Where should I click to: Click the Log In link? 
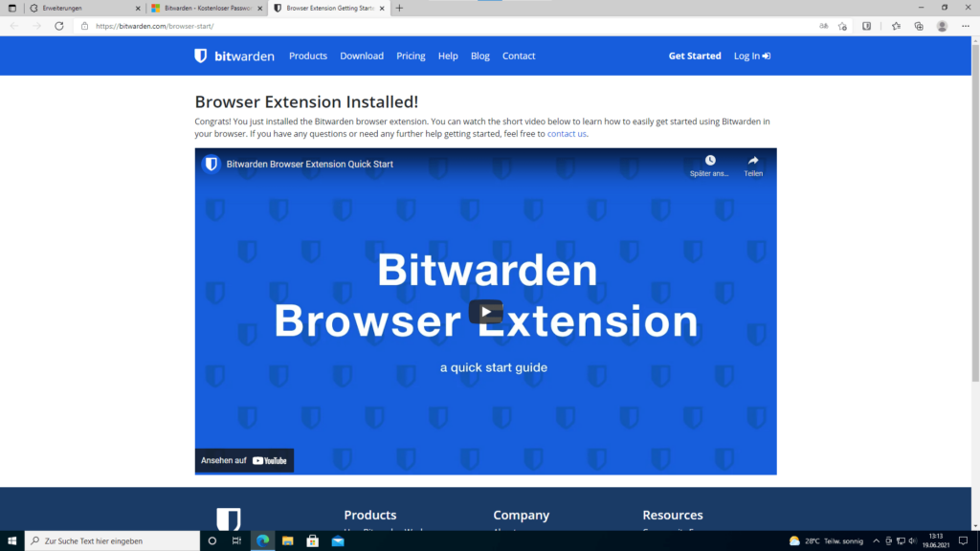coord(752,55)
